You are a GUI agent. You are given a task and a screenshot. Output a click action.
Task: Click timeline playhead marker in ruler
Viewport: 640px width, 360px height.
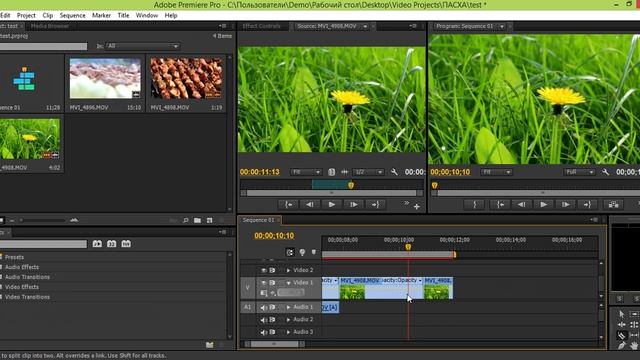tap(408, 247)
